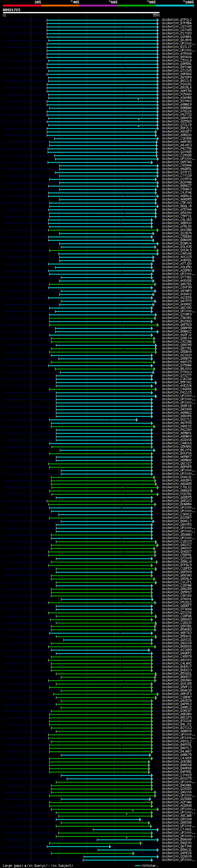
Task: Click hit label UniRef100_Q15GB4
Action: point(177,799)
